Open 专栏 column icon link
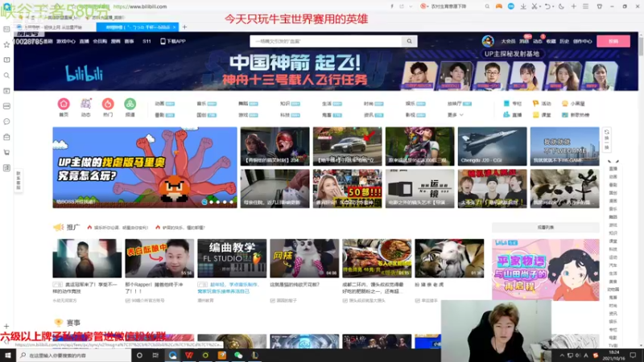Image resolution: width=644 pixels, height=362 pixels. click(513, 104)
